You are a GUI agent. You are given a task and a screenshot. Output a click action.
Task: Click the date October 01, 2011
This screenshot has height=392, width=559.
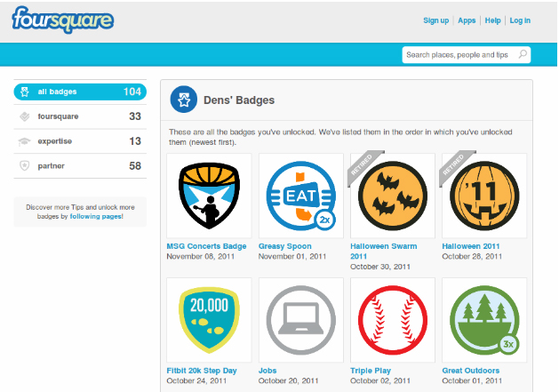pyautogui.click(x=472, y=381)
